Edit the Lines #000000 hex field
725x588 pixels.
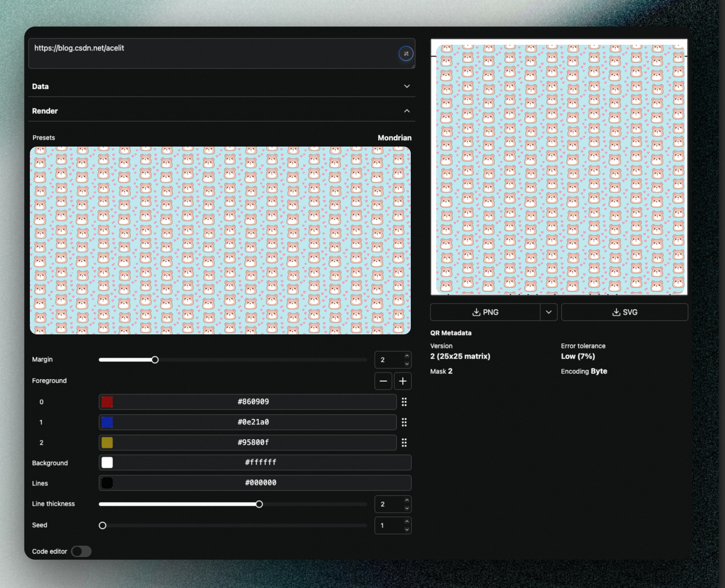[x=261, y=483]
